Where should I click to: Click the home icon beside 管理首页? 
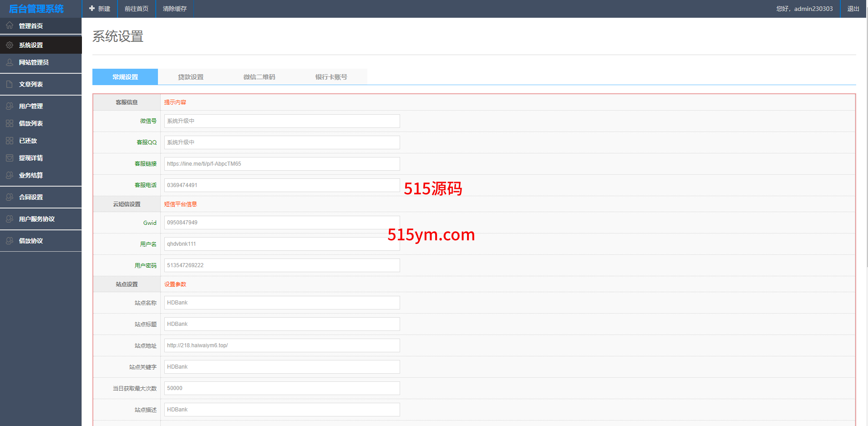pyautogui.click(x=10, y=25)
